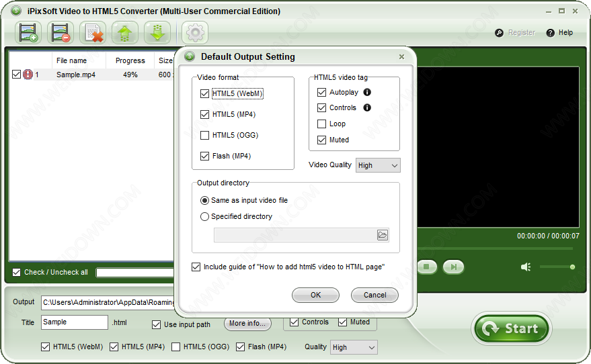Close the Default Output Setting dialog
This screenshot has width=591, height=364.
pyautogui.click(x=402, y=57)
